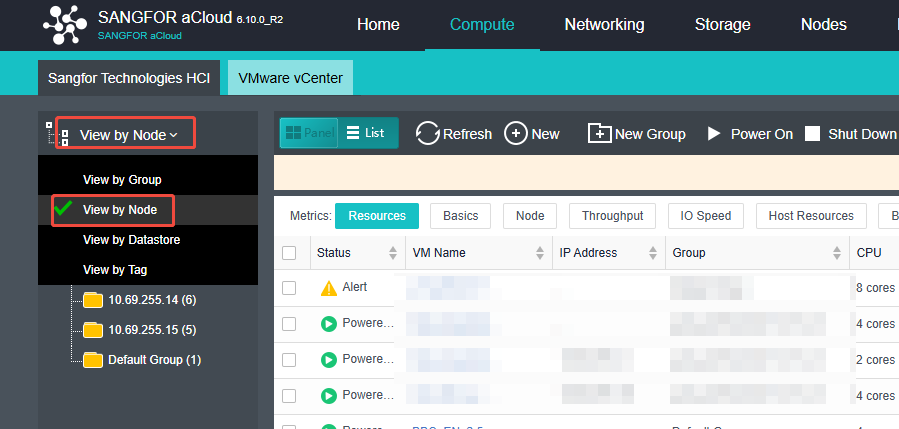Open the Nodes navigation tab
The width and height of the screenshot is (899, 429).
[824, 25]
